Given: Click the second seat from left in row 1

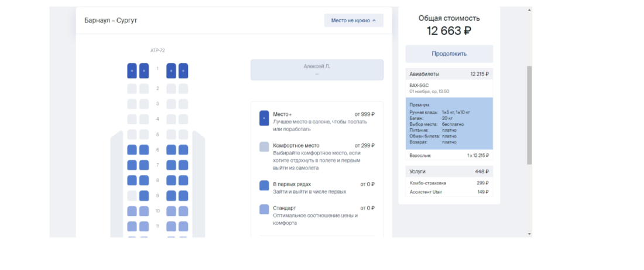Looking at the screenshot, I should pyautogui.click(x=144, y=71).
